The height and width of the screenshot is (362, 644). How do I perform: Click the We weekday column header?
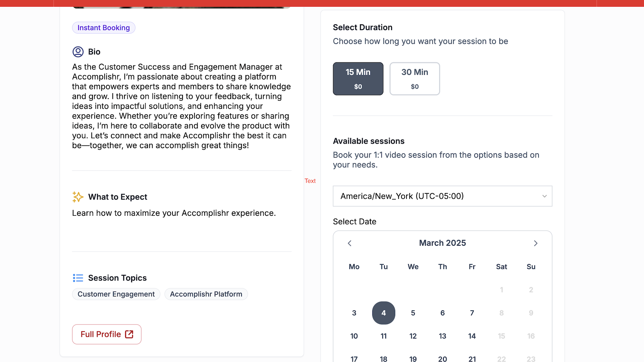pyautogui.click(x=413, y=266)
